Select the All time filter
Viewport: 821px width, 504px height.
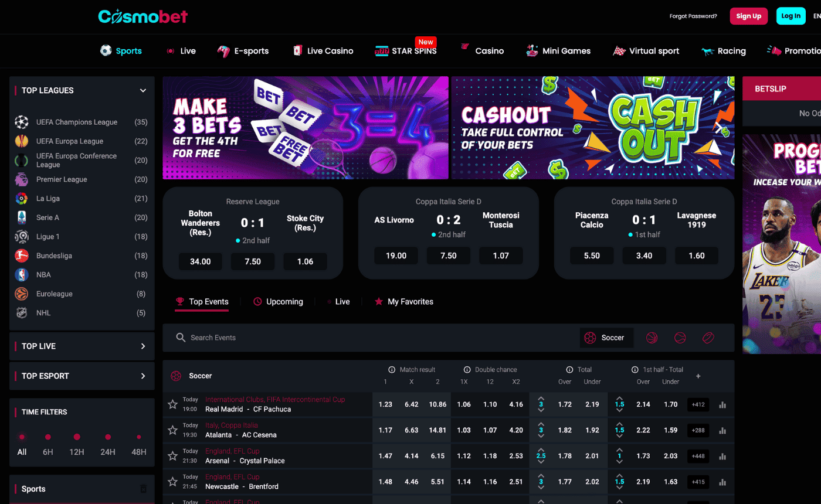(x=22, y=444)
